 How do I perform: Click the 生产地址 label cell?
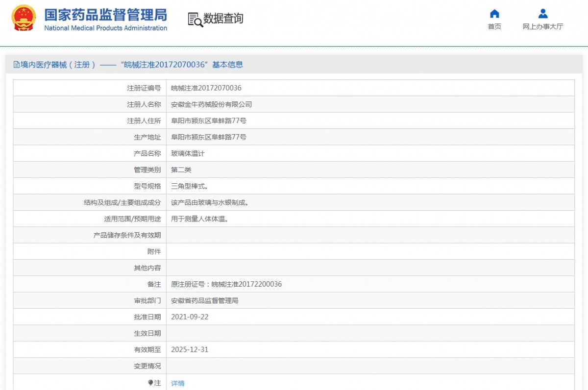click(x=90, y=137)
